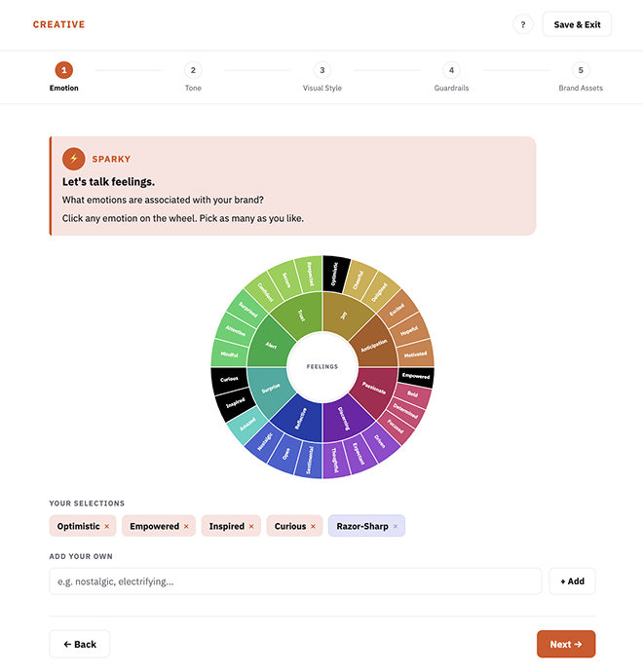
Task: Remove the Razor-Sharp custom chip
Action: [x=396, y=526]
